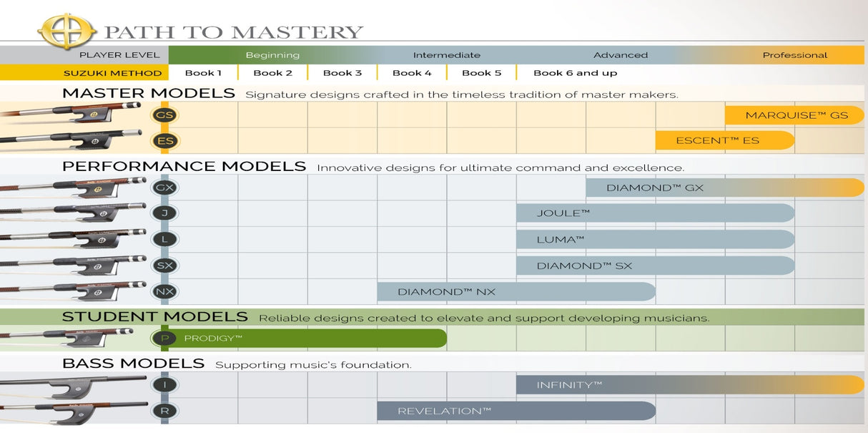
Task: Select the Book 4 column header
Action: pos(412,73)
